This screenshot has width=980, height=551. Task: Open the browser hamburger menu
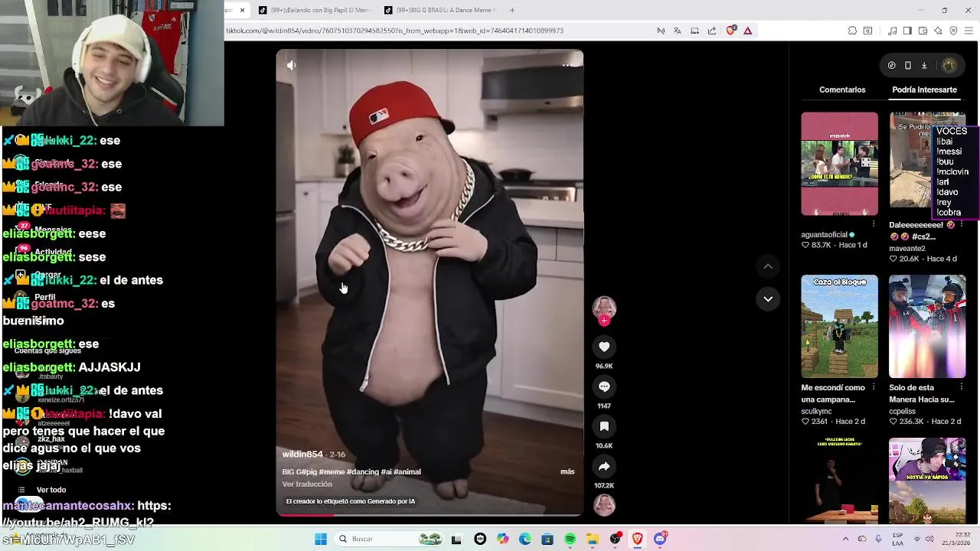tap(969, 31)
